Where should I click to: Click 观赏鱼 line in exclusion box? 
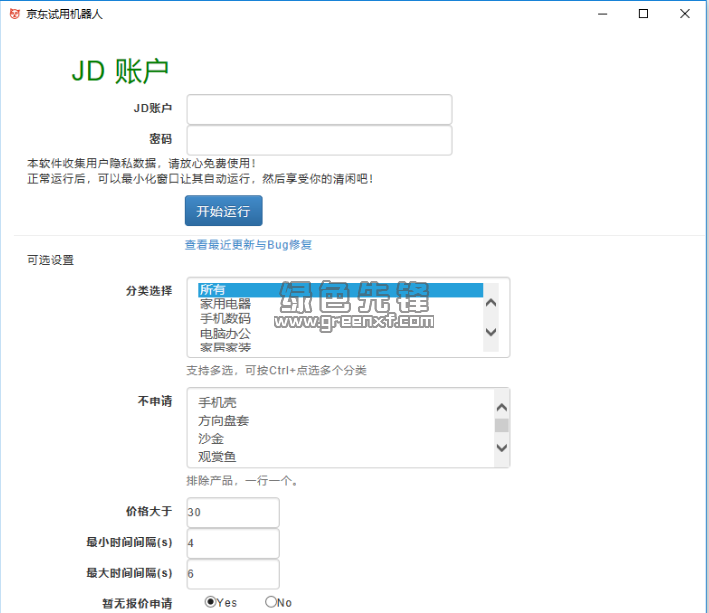tap(217, 457)
